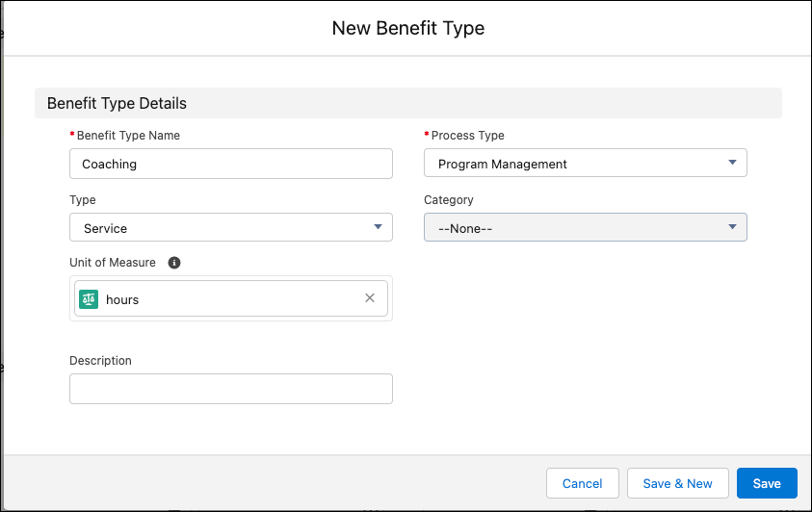Click the Save & New button

point(677,483)
